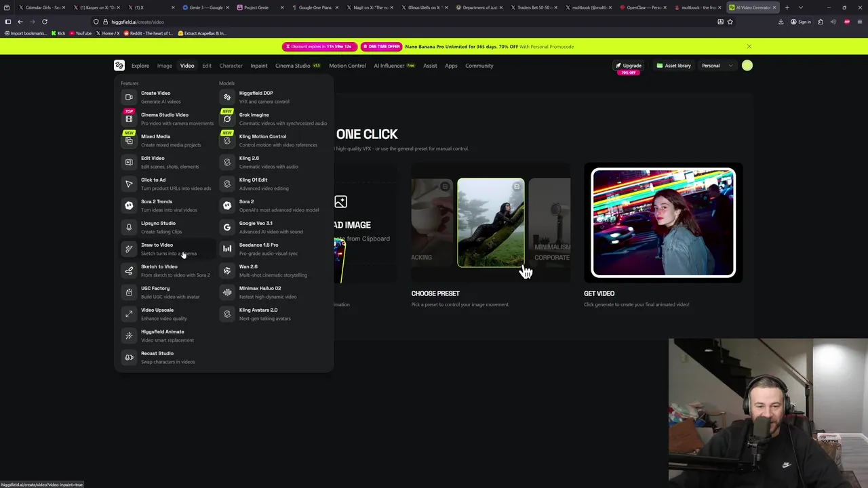
Task: Open the browser downloads icon
Action: coord(781,22)
